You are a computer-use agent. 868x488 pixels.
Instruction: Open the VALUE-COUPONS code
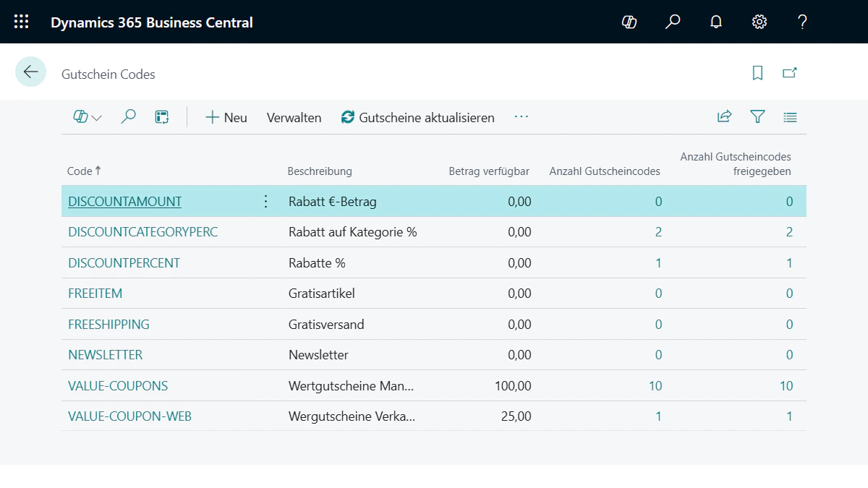pos(118,386)
